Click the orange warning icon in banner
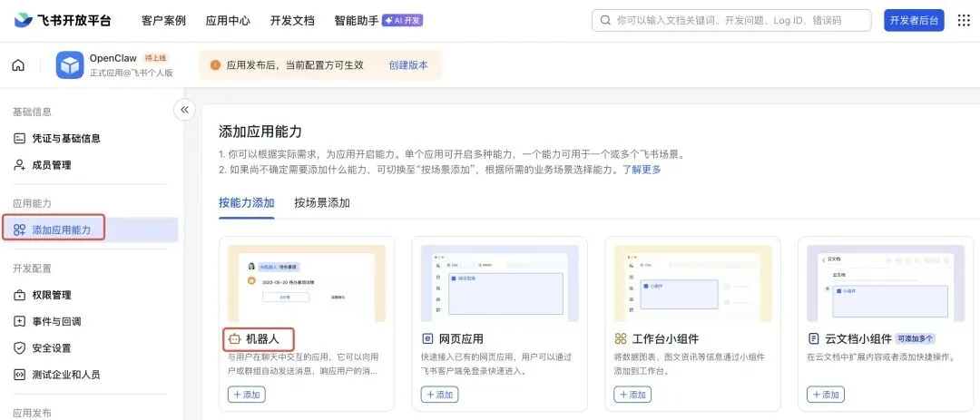The width and height of the screenshot is (980, 420). coord(216,65)
